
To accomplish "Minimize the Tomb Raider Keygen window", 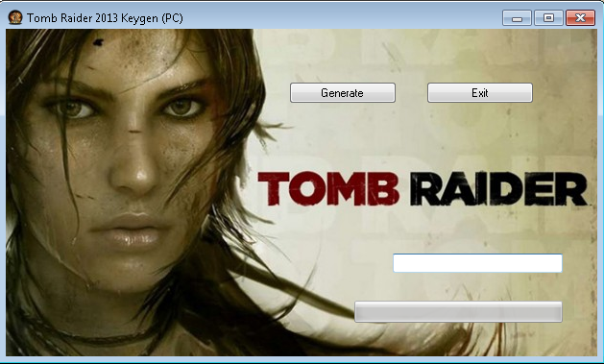I will (x=517, y=18).
